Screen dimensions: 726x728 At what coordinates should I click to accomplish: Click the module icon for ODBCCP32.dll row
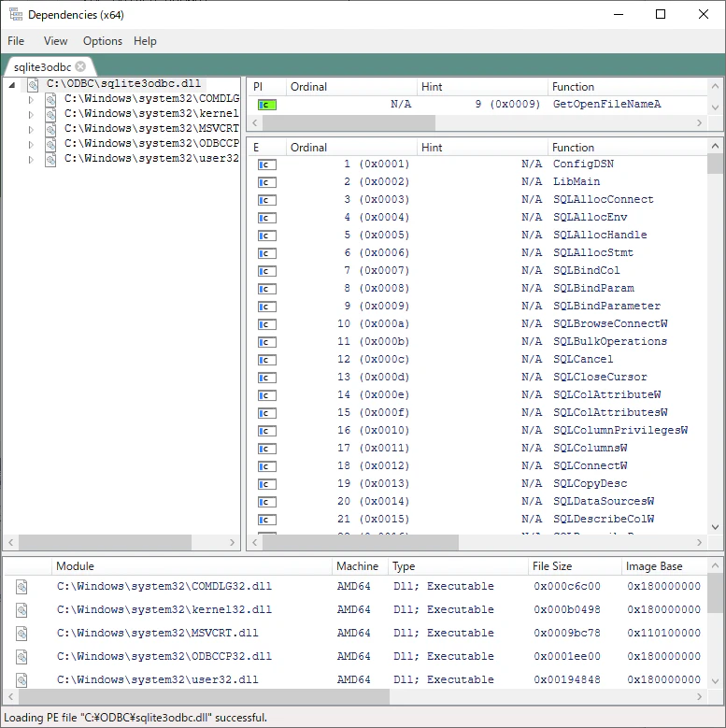[x=21, y=657]
